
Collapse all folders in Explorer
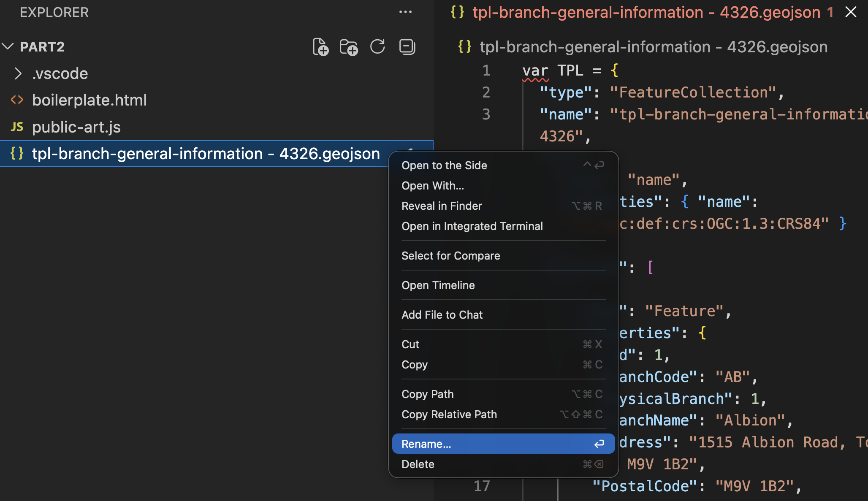[x=407, y=46]
